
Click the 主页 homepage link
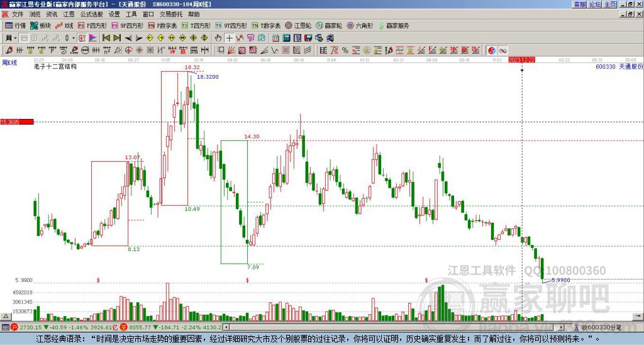[610, 4]
